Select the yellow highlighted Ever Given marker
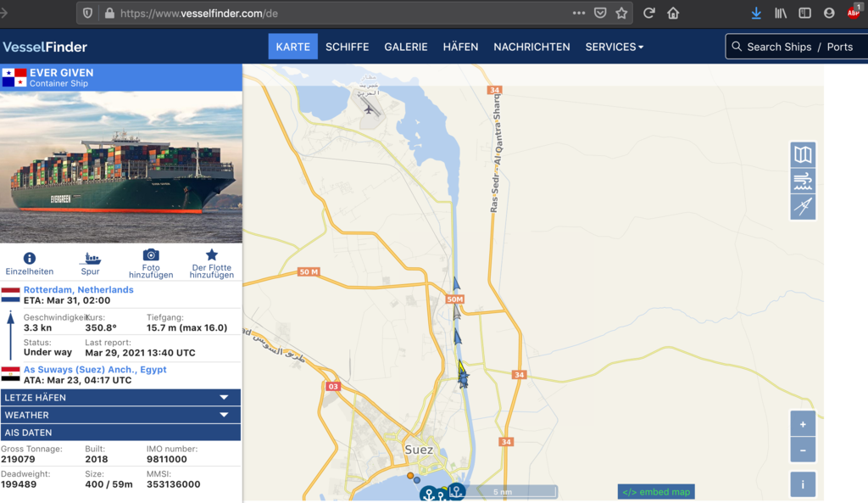Screen dimensions: 868x503 (x=460, y=367)
